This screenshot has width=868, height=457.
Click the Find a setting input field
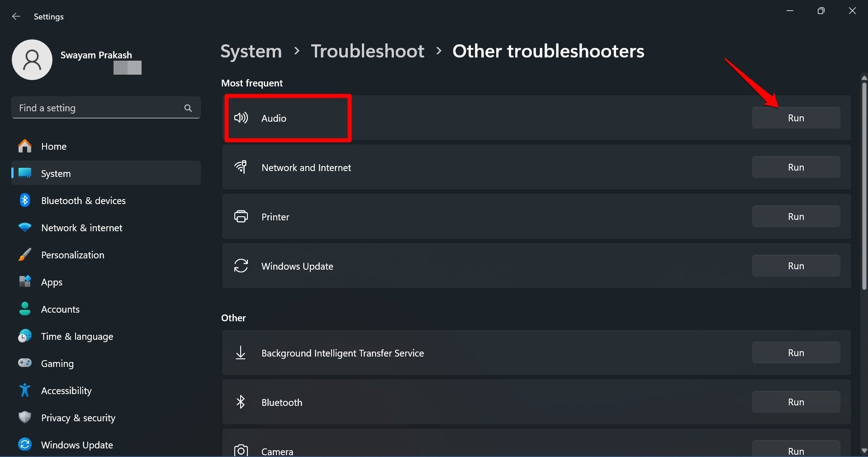[x=90, y=108]
